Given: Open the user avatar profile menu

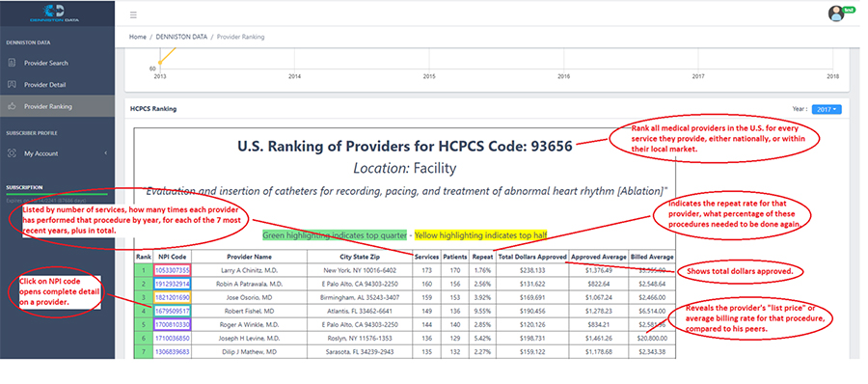Looking at the screenshot, I should [x=835, y=14].
